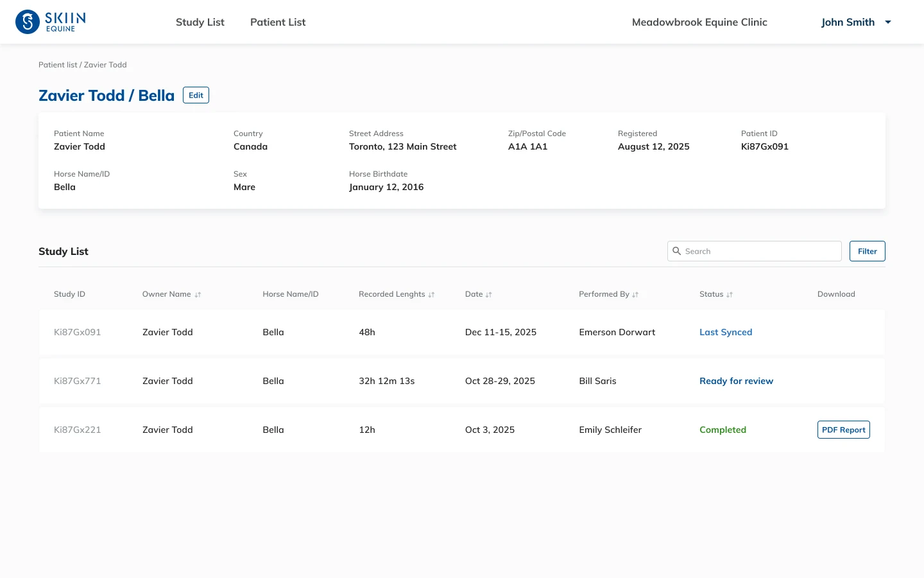Navigate to Patient list breadcrumb

[x=58, y=65]
